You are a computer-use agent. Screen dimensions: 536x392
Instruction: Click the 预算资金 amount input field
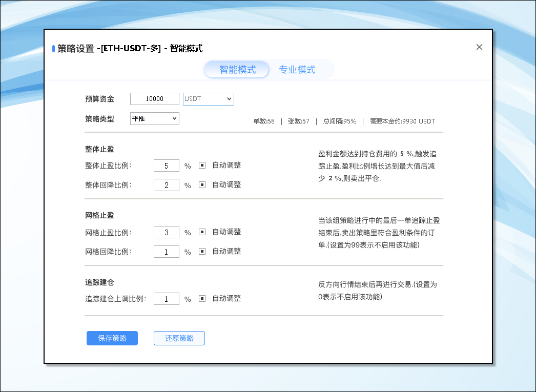pos(155,99)
